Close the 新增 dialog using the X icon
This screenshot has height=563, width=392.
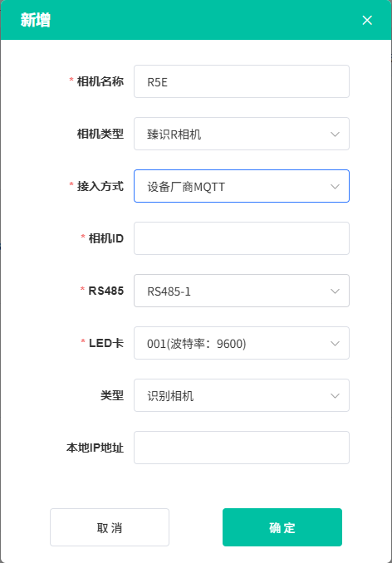click(x=367, y=20)
